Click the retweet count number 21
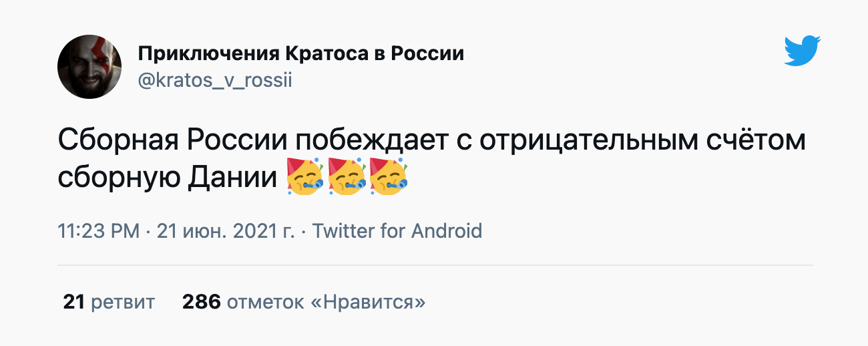Screen dimensions: 868x346 [x=73, y=303]
